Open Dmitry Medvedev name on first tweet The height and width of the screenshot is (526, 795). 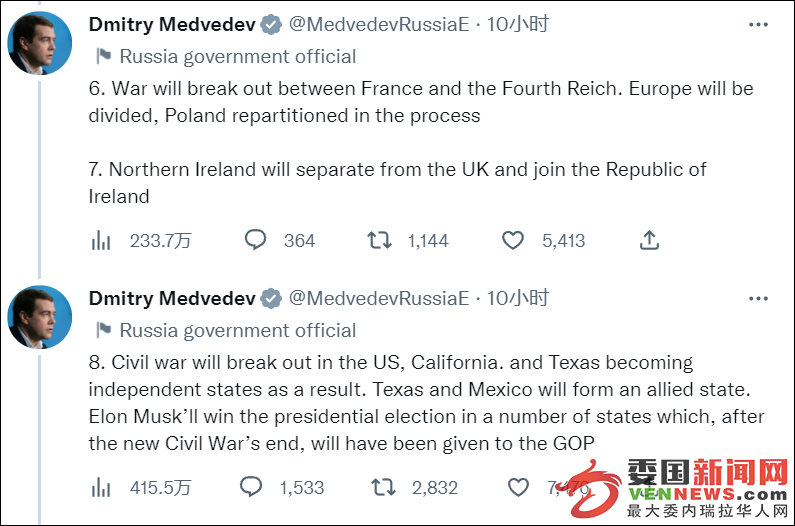click(x=172, y=24)
